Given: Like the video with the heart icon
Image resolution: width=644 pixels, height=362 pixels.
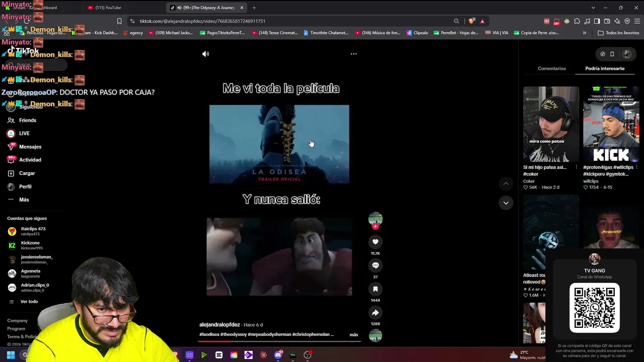Looking at the screenshot, I should (x=375, y=242).
